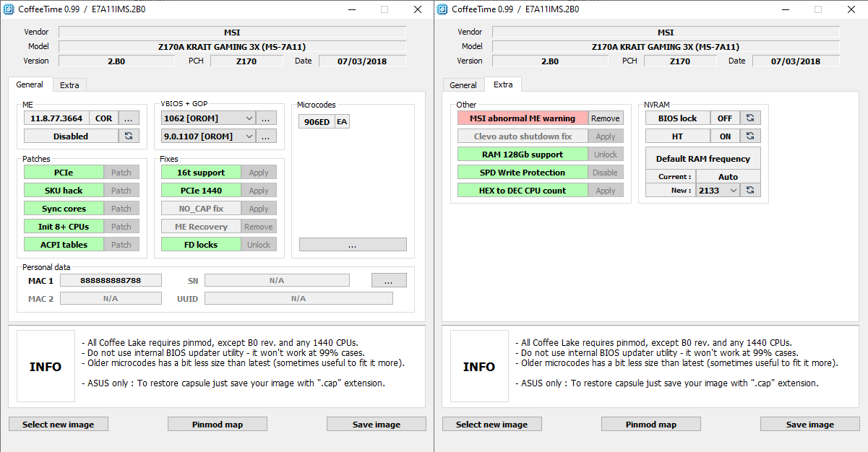Image resolution: width=868 pixels, height=452 pixels.
Task: Toggle HT ON value
Action: [725, 136]
